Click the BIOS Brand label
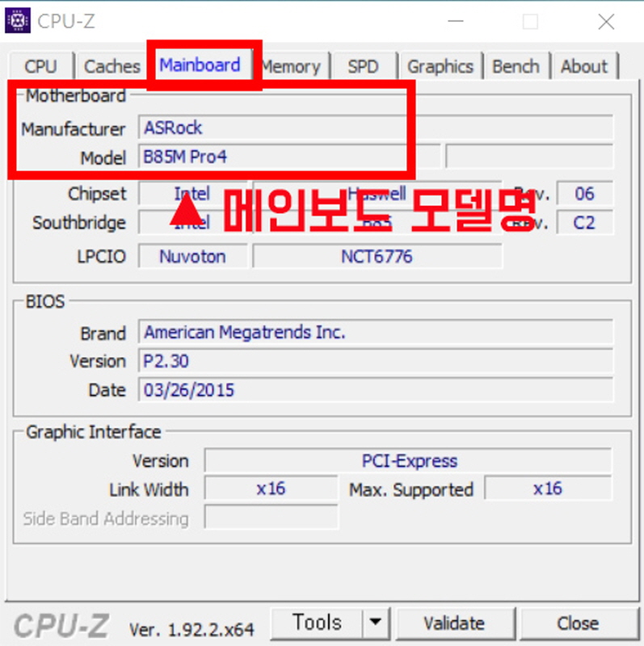Image resolution: width=644 pixels, height=646 pixels. 103,333
